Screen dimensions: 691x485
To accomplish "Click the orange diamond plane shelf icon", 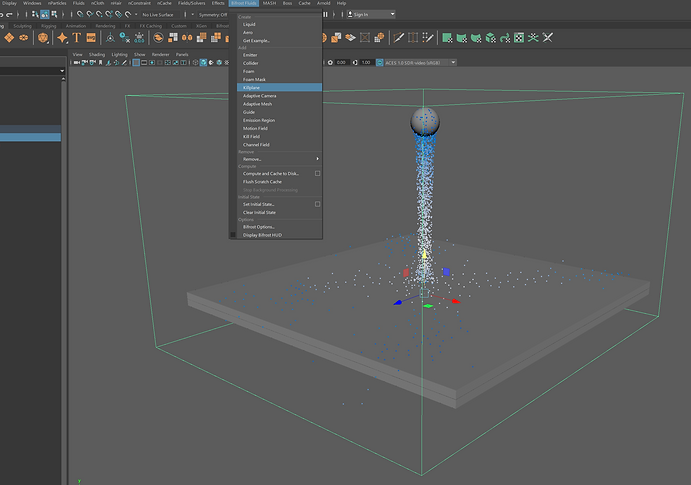I will coord(9,38).
